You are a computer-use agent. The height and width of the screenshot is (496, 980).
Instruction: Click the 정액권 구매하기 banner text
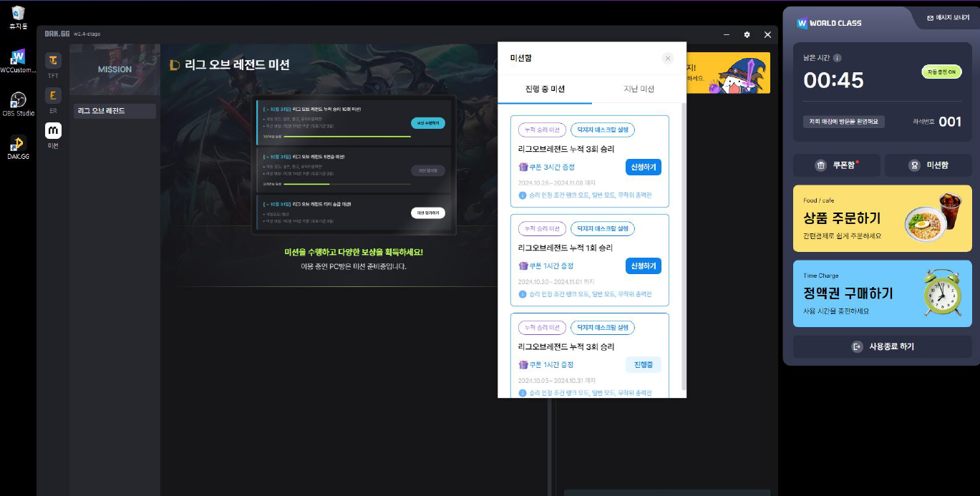coord(848,293)
